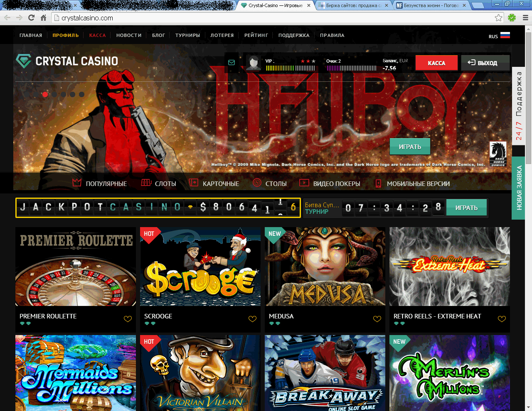The width and height of the screenshot is (532, 411).
Task: Close the Безумства жизни browser tab
Action: (x=464, y=5)
